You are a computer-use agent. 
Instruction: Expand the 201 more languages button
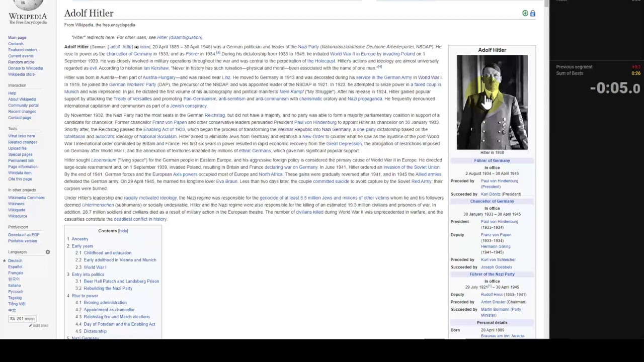pyautogui.click(x=22, y=318)
